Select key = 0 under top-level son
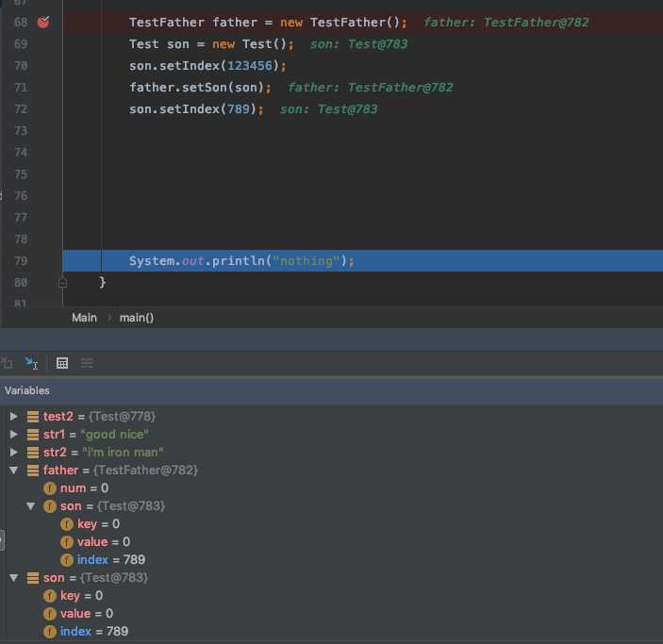This screenshot has height=644, width=663. tap(332, 595)
